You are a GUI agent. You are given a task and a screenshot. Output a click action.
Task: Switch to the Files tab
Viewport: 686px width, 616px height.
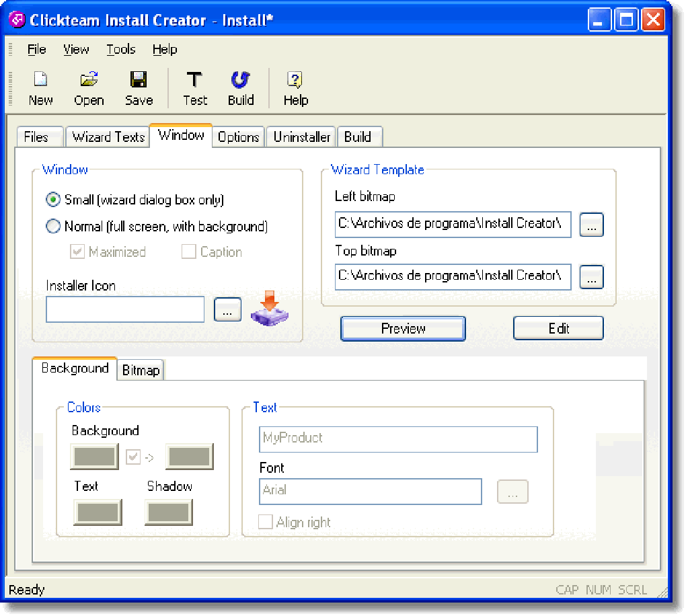[40, 137]
